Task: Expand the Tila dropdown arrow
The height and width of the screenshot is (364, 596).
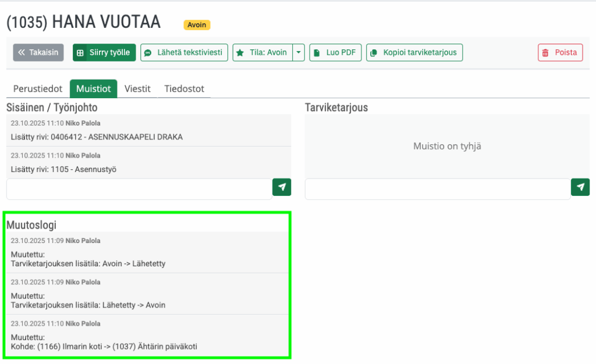Action: coord(299,52)
